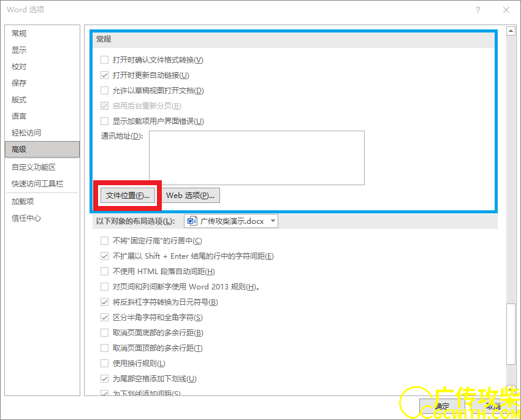Uncheck 打开时更新自动链接

(x=104, y=75)
